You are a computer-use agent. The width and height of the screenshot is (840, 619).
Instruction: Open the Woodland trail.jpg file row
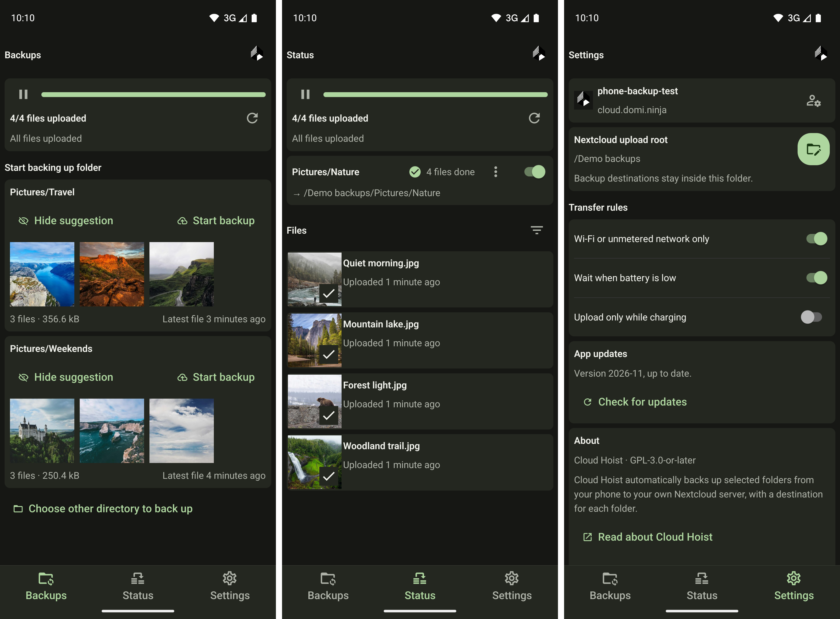420,462
